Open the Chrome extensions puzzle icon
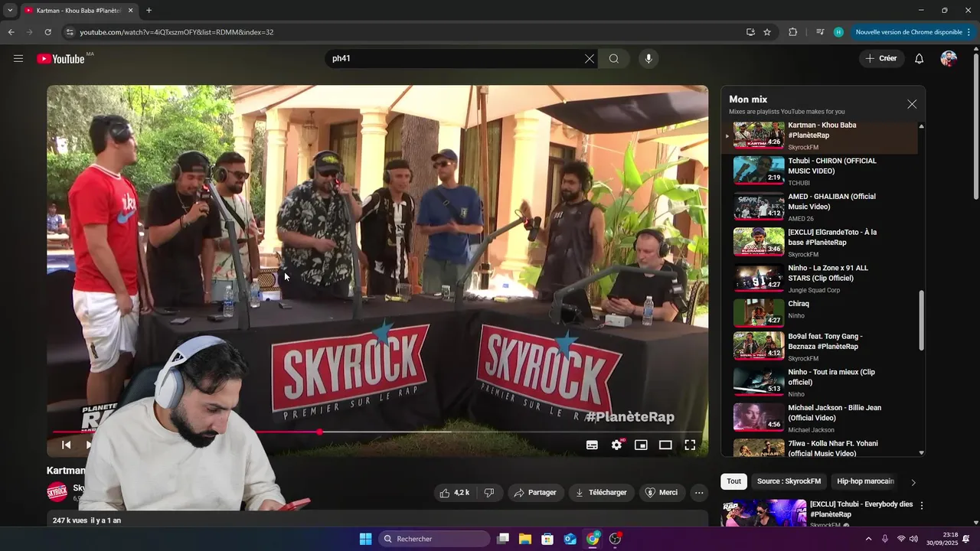Viewport: 980px width, 551px height. (792, 32)
